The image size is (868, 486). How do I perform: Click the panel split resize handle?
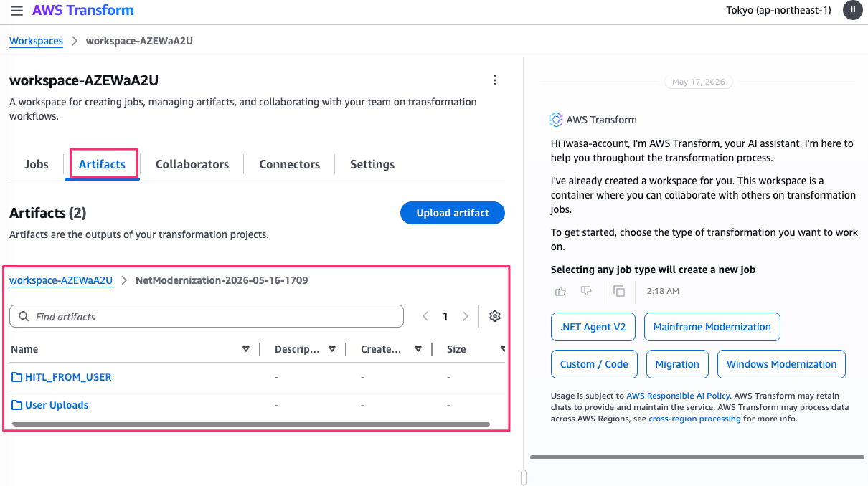tap(524, 477)
